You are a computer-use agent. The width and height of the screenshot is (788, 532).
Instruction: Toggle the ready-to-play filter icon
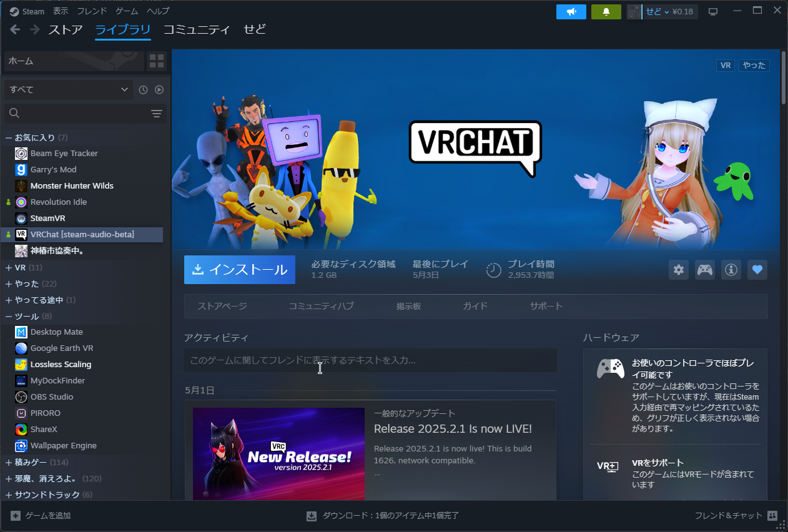(x=159, y=90)
